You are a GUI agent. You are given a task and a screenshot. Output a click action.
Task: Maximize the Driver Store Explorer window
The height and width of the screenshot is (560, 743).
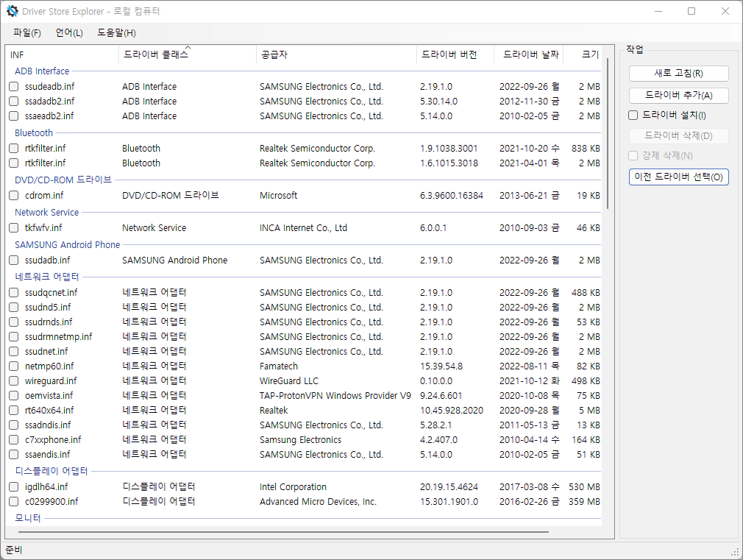(692, 11)
